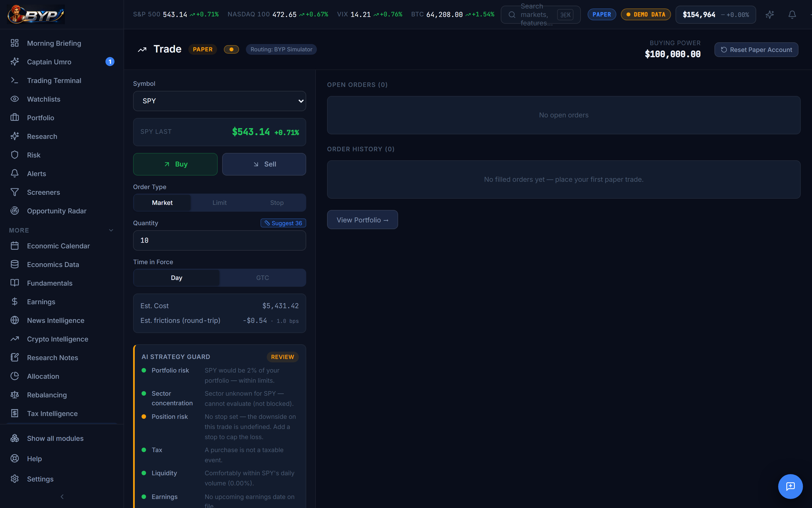Collapse the MORE section chevron
Image resolution: width=812 pixels, height=508 pixels.
point(111,230)
